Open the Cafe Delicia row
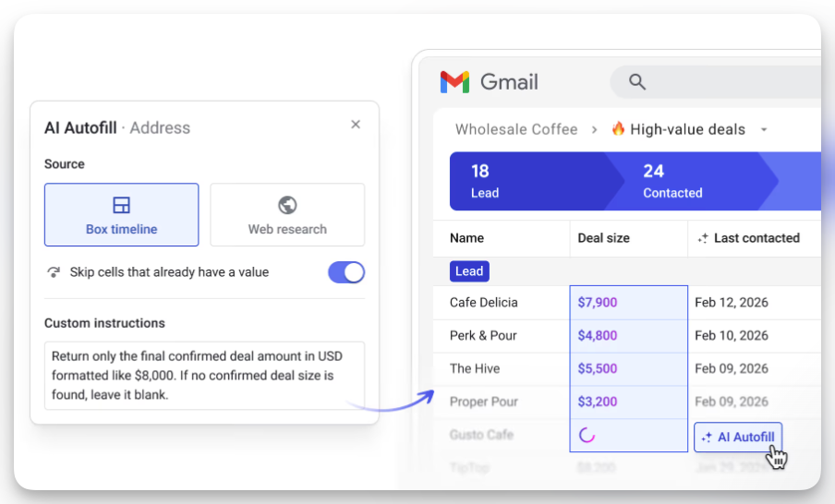835x504 pixels. click(x=484, y=303)
